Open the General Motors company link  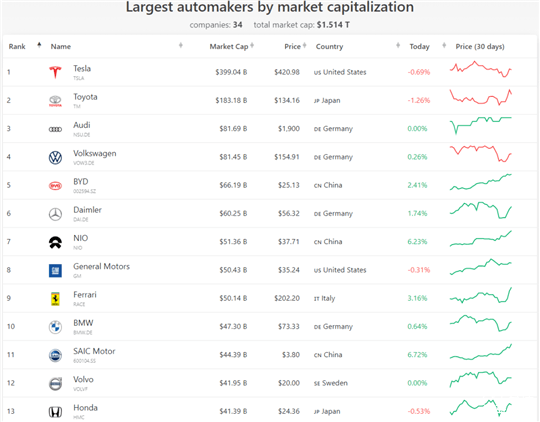click(x=101, y=266)
